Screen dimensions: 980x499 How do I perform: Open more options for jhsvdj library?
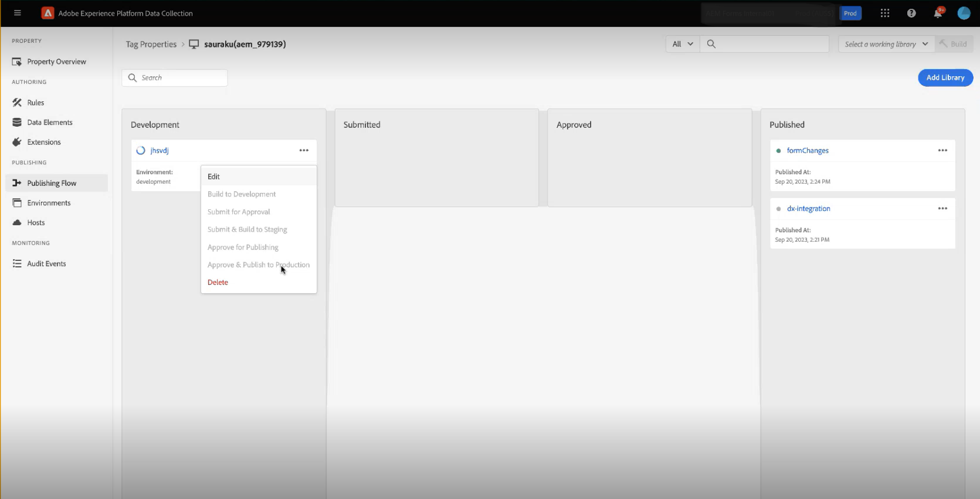point(304,150)
